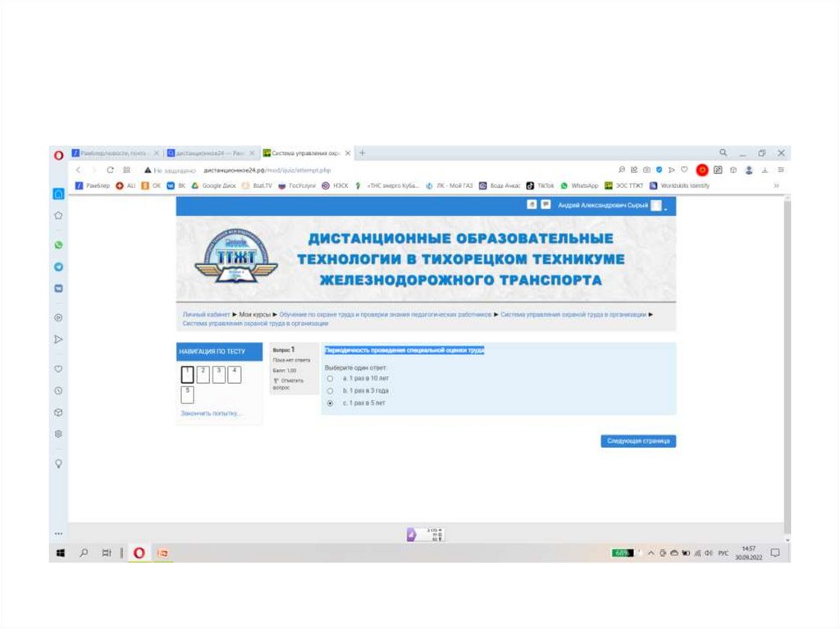This screenshot has height=629, width=840.
Task: Switch to the Система управления tab
Action: (307, 153)
